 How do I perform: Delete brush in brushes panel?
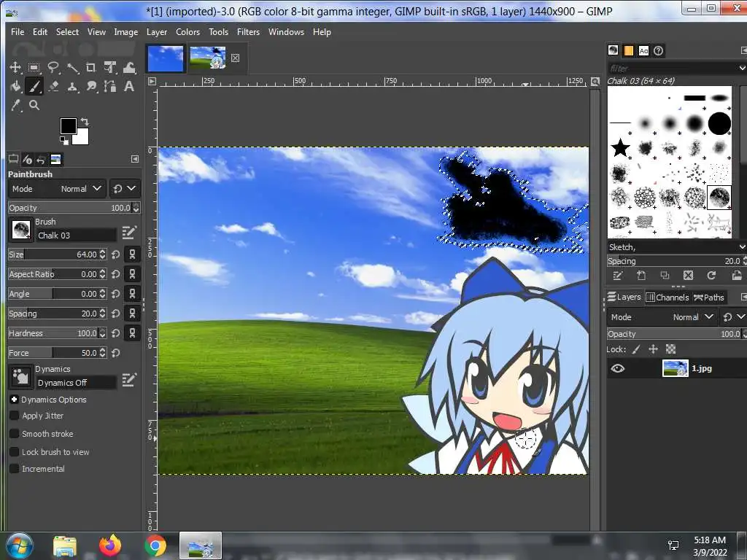[688, 275]
